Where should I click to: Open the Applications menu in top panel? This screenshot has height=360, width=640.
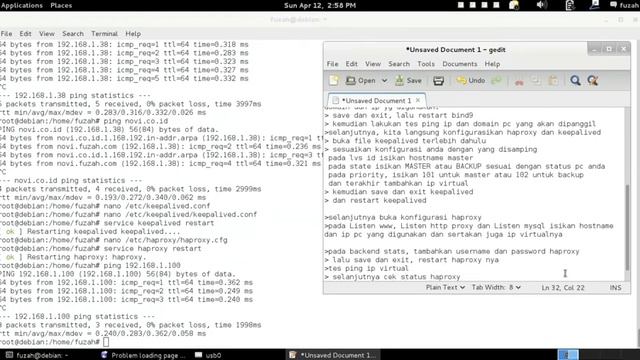click(21, 5)
